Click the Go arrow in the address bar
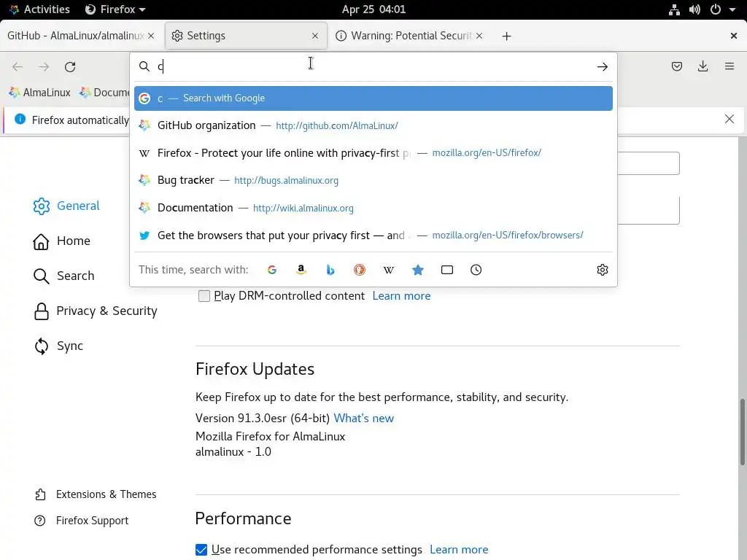This screenshot has width=747, height=560. (x=602, y=66)
